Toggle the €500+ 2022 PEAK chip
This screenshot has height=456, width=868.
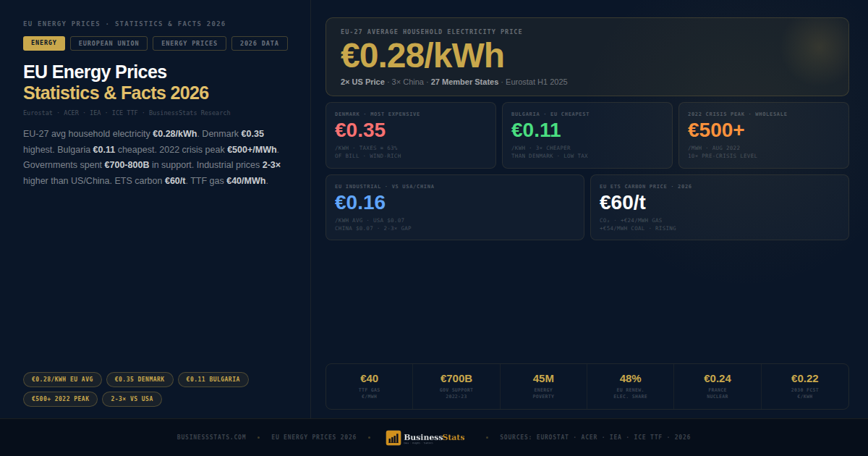pos(60,398)
